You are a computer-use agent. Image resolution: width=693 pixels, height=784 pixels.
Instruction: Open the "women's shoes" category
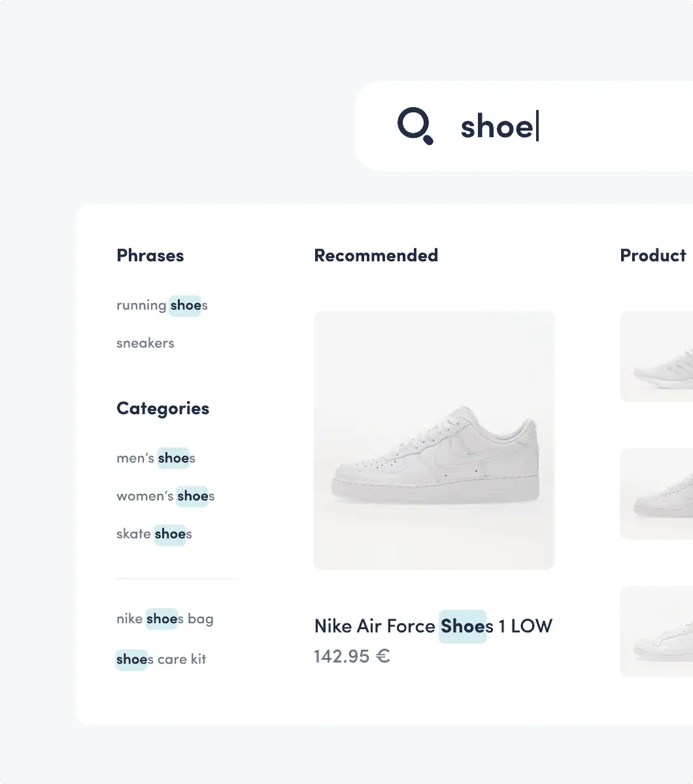tap(165, 496)
